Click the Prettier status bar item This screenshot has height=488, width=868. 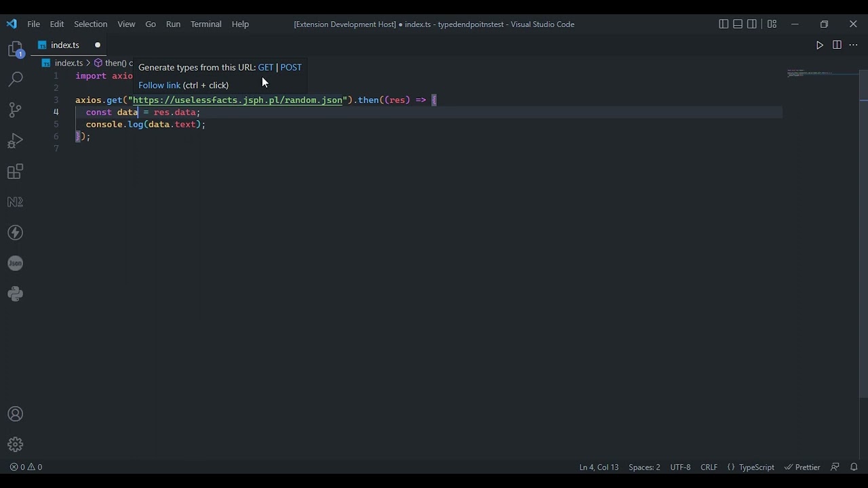(802, 467)
